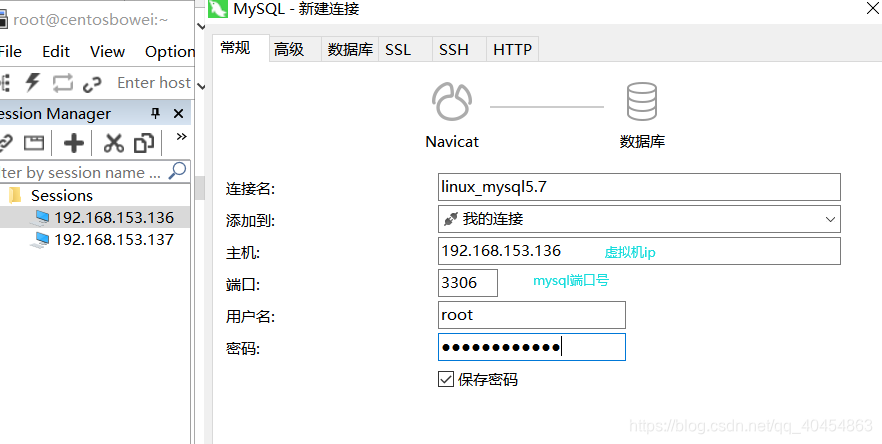Cut selected session with scissors icon
This screenshot has width=882, height=444.
tap(113, 143)
